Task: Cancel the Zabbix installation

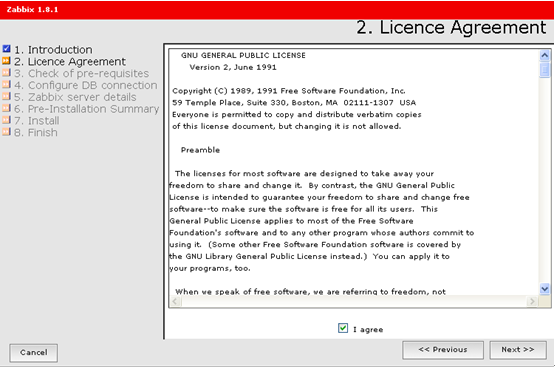Action: coord(34,353)
